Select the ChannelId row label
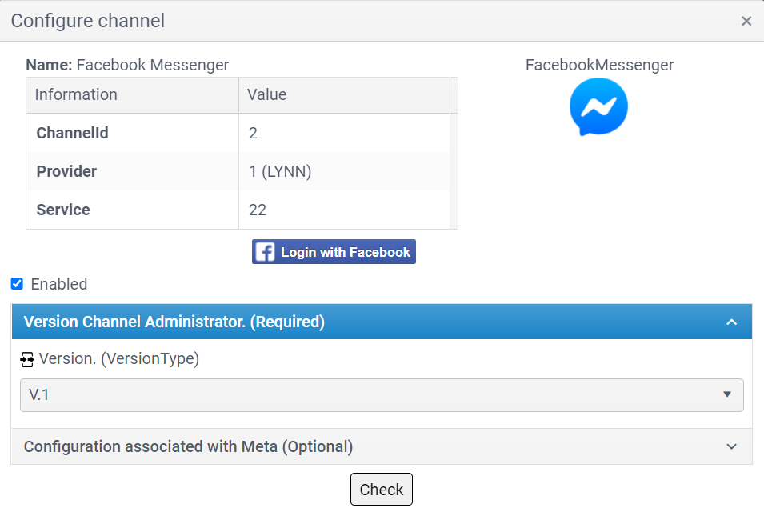This screenshot has height=532, width=764. point(72,133)
